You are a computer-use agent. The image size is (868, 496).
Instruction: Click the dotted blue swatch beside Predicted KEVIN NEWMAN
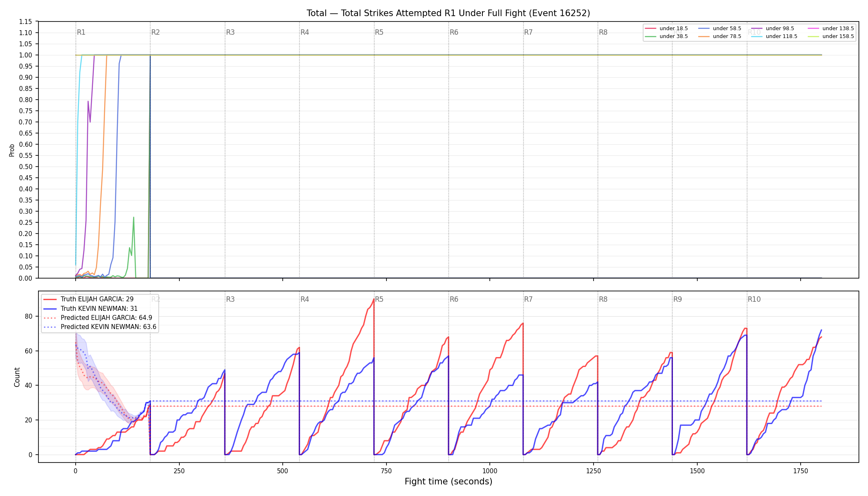pos(50,327)
